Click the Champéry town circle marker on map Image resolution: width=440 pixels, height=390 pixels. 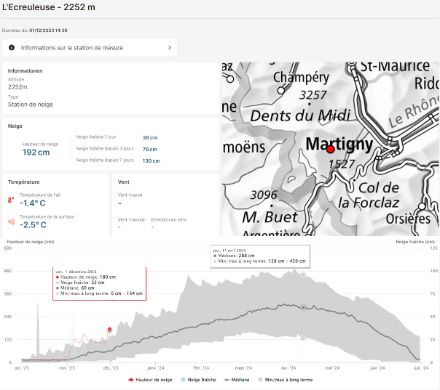(x=281, y=90)
